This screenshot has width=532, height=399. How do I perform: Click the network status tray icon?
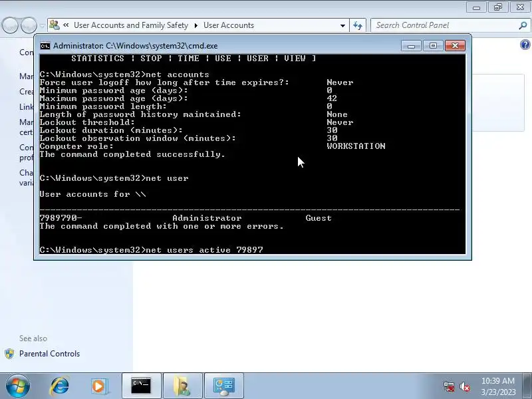point(449,386)
